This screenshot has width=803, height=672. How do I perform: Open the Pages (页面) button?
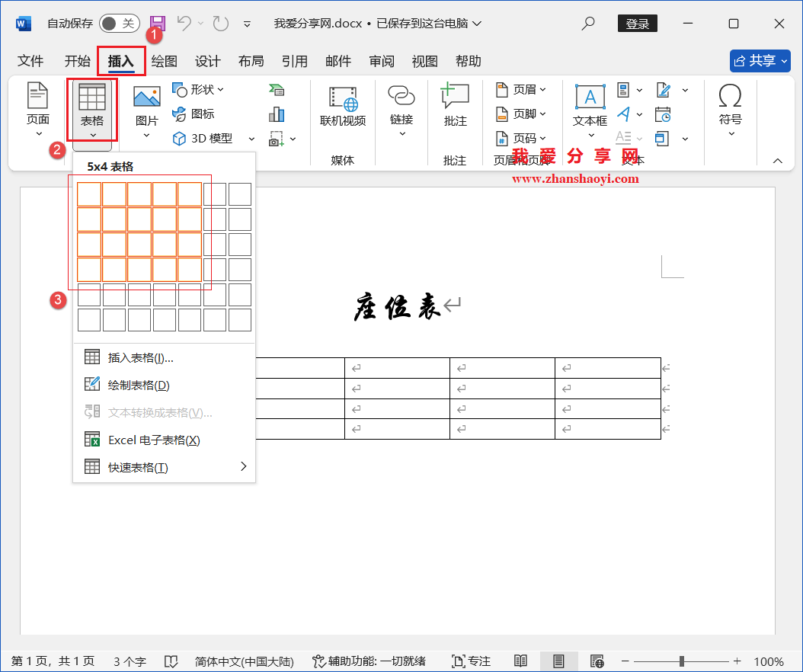click(x=38, y=110)
